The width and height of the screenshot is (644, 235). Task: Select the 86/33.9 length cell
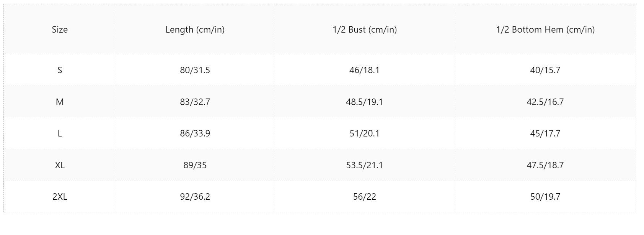click(195, 133)
